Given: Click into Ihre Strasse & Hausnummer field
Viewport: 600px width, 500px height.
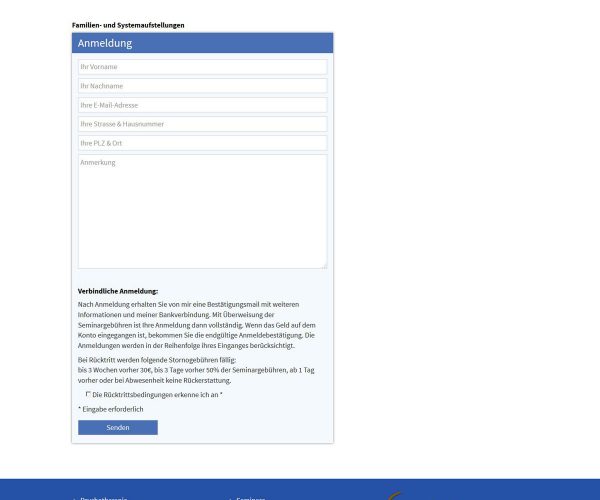Looking at the screenshot, I should coord(202,124).
